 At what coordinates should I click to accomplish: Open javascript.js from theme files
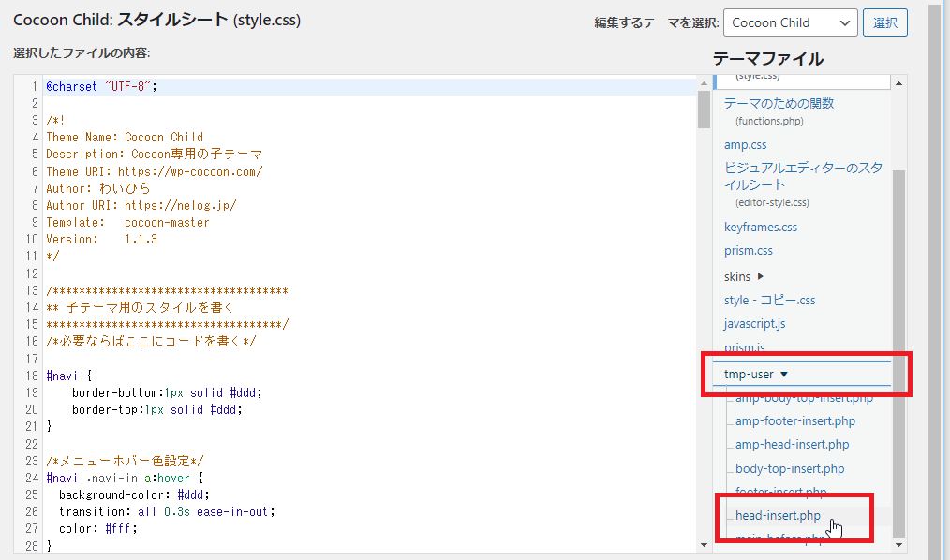(x=754, y=324)
